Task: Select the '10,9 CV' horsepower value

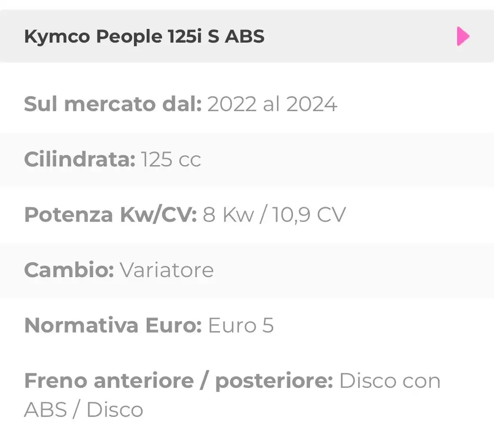Action: click(309, 215)
